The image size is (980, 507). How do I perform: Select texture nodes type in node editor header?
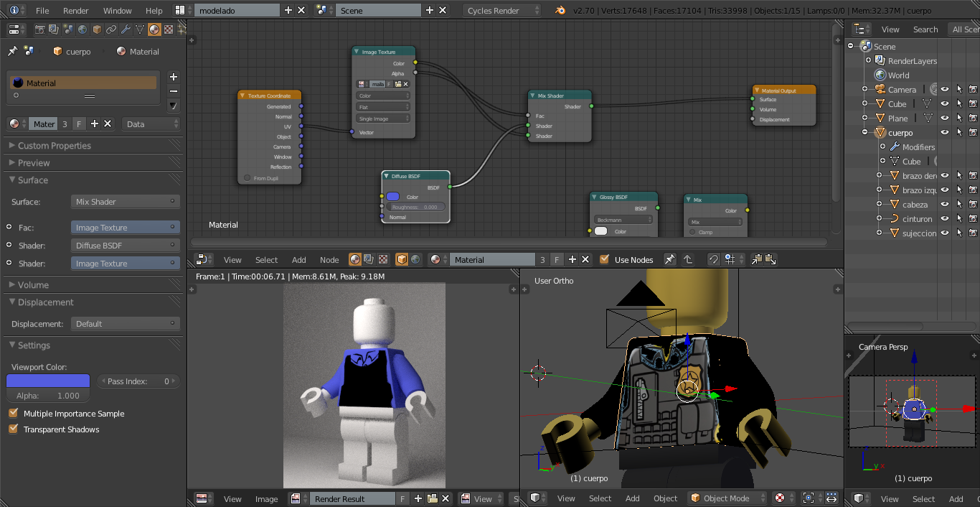(382, 259)
